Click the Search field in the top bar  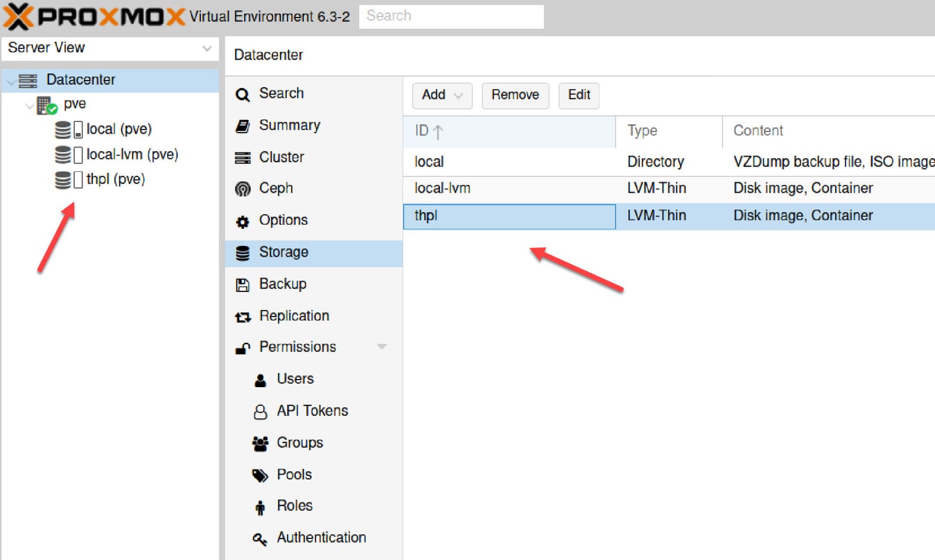[451, 16]
